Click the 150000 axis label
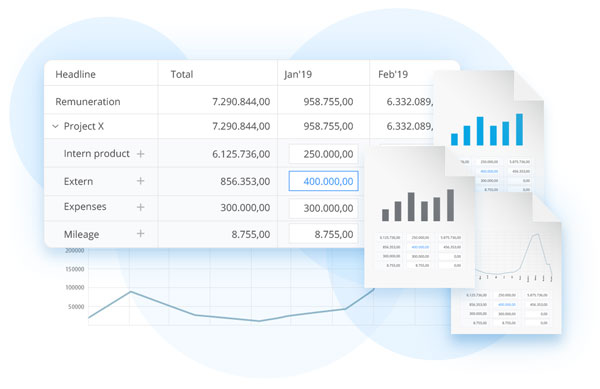Viewport: 600px width, 389px height. point(75,269)
